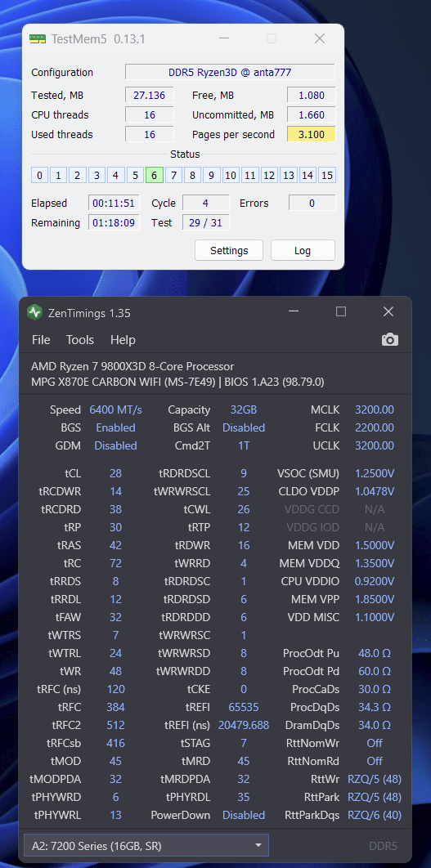Click the Uncommitted MB value 1.660
The width and height of the screenshot is (431, 868).
pyautogui.click(x=312, y=114)
